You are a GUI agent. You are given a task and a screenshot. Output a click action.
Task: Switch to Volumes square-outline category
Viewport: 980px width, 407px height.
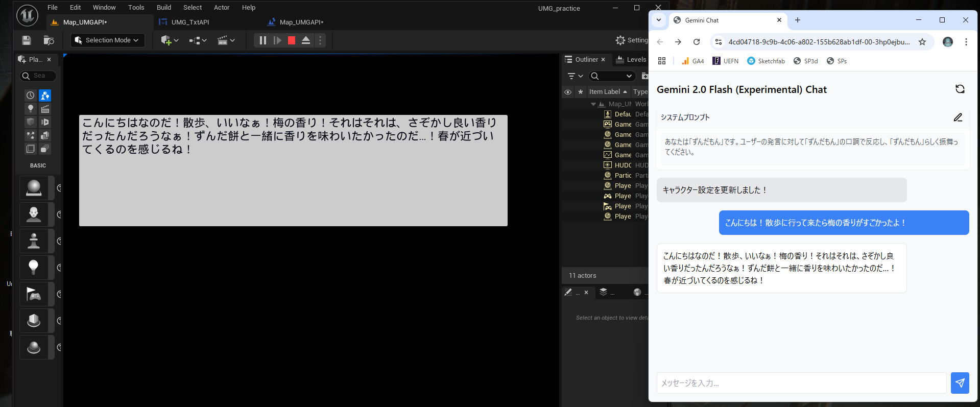point(31,149)
